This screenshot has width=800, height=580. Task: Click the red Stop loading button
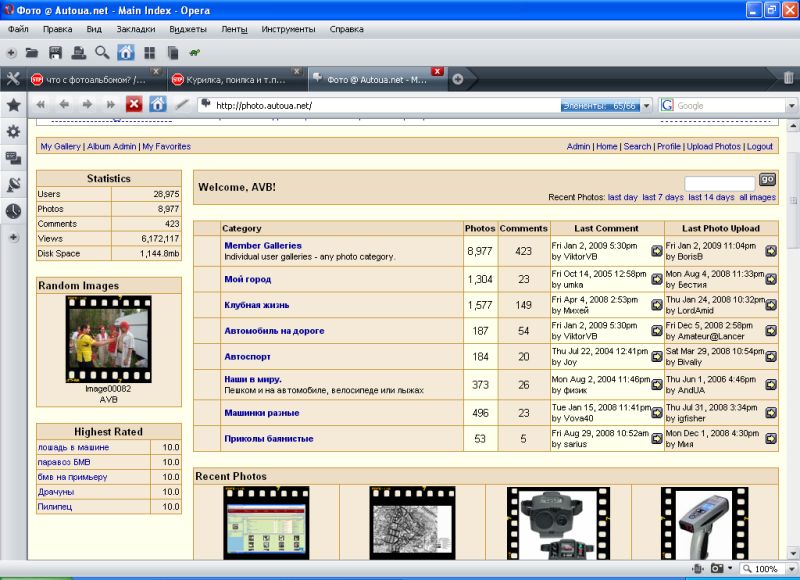134,104
